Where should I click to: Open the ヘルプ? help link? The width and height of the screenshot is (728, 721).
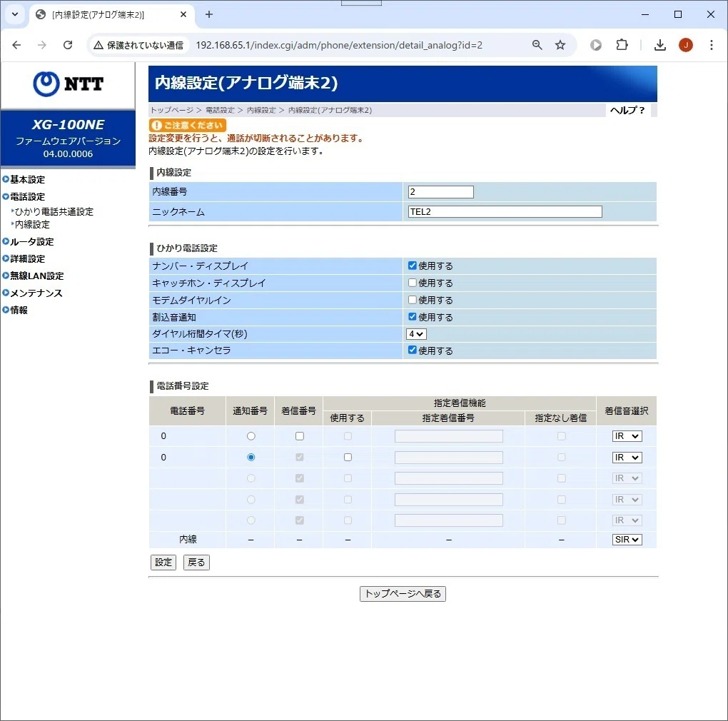click(x=627, y=110)
